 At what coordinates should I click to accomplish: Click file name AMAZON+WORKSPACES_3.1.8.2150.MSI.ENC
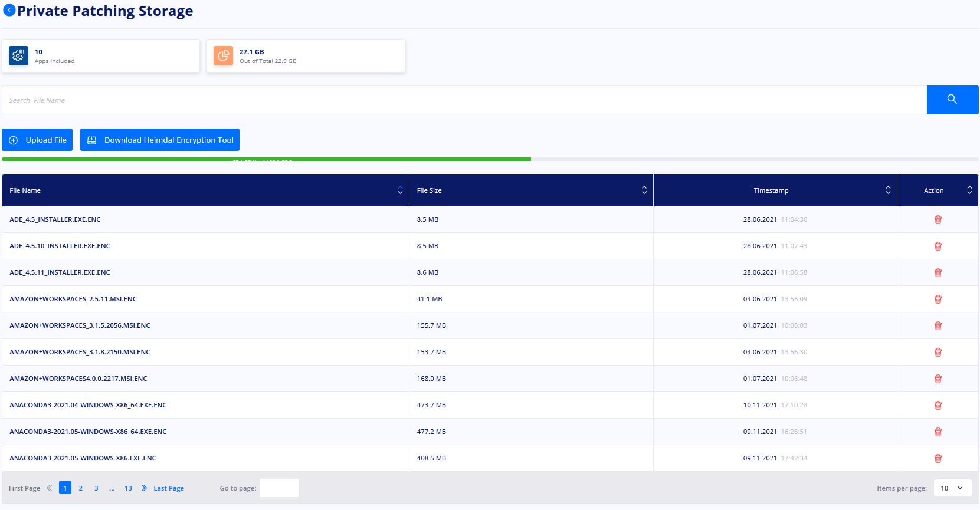(80, 352)
